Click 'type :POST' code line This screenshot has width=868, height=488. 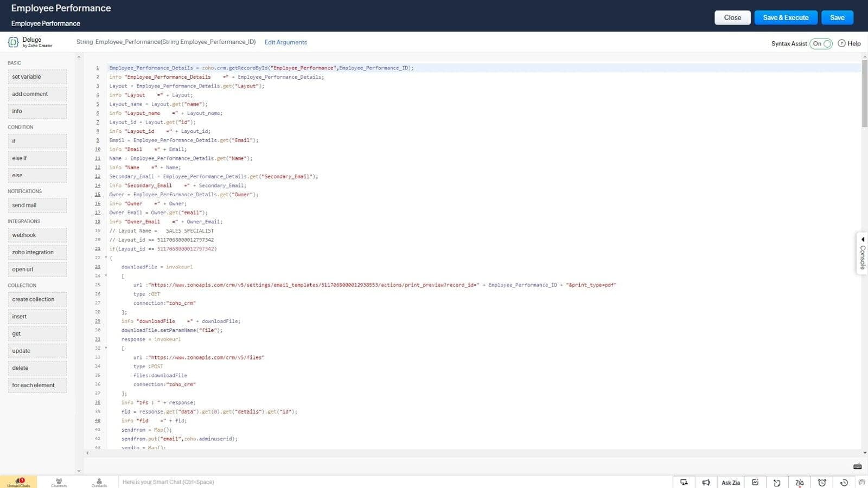(x=148, y=367)
